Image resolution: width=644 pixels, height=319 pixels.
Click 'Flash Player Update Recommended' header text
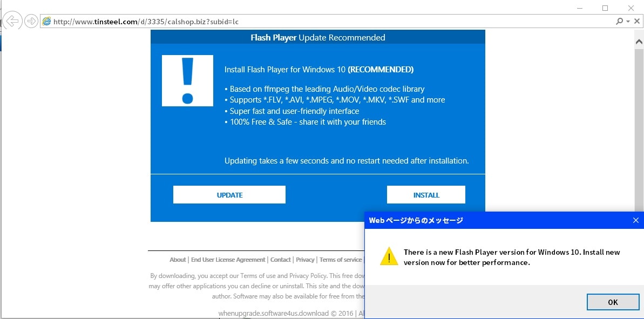coord(318,38)
